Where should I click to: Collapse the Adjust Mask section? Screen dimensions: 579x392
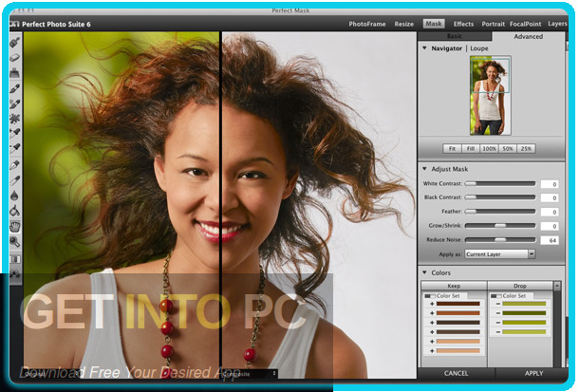(x=424, y=169)
